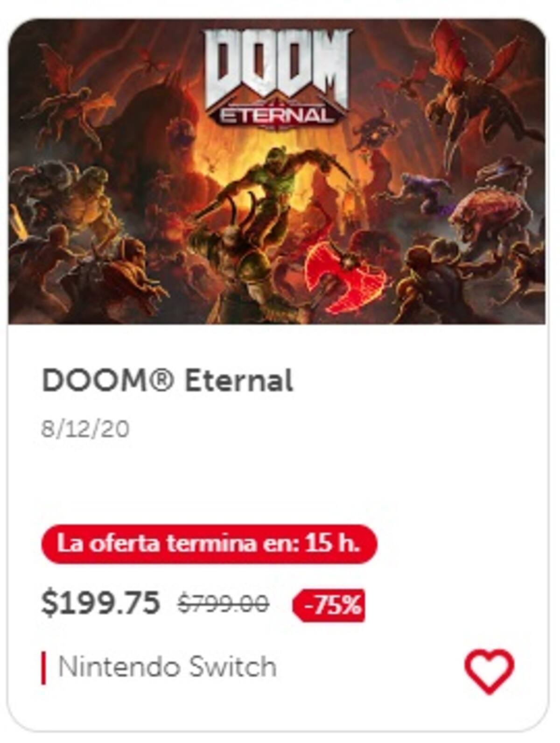Click the red bar beside Nintendo Switch
This screenshot has width=560, height=743.
tap(44, 668)
